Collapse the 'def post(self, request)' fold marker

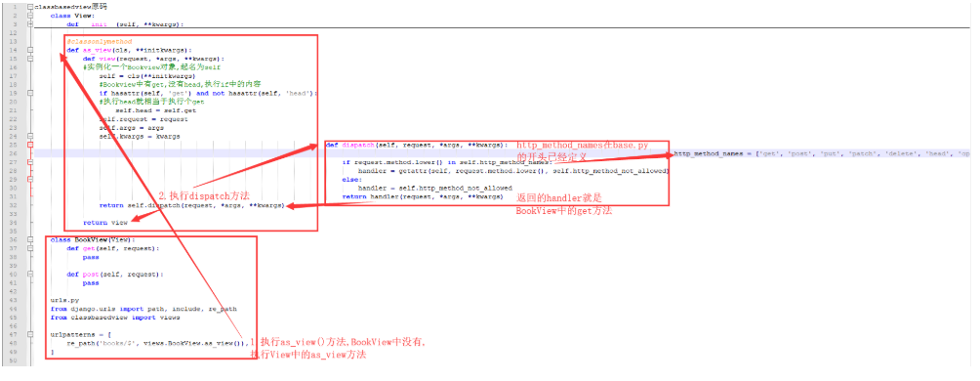(30, 274)
